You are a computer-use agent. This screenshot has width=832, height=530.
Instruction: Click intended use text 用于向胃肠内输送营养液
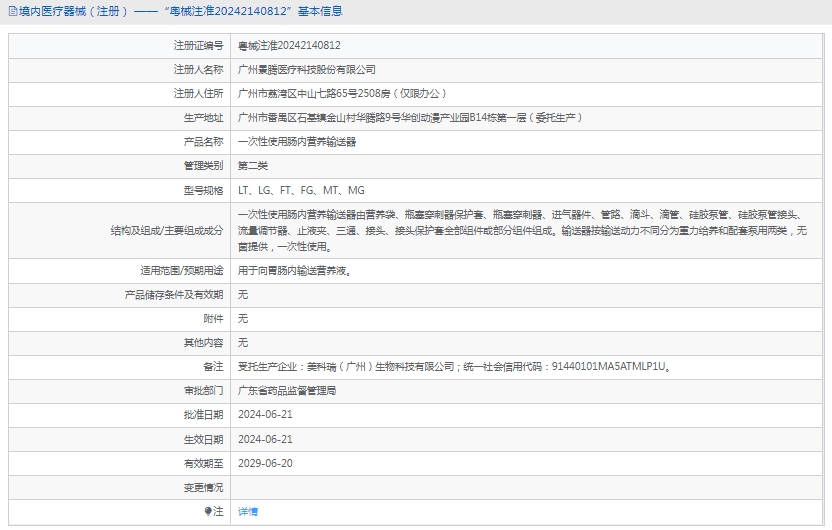294,270
